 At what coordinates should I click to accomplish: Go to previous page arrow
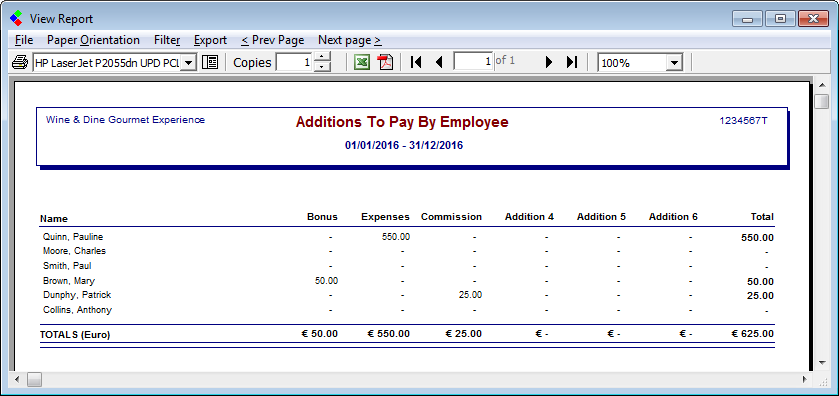[x=439, y=63]
